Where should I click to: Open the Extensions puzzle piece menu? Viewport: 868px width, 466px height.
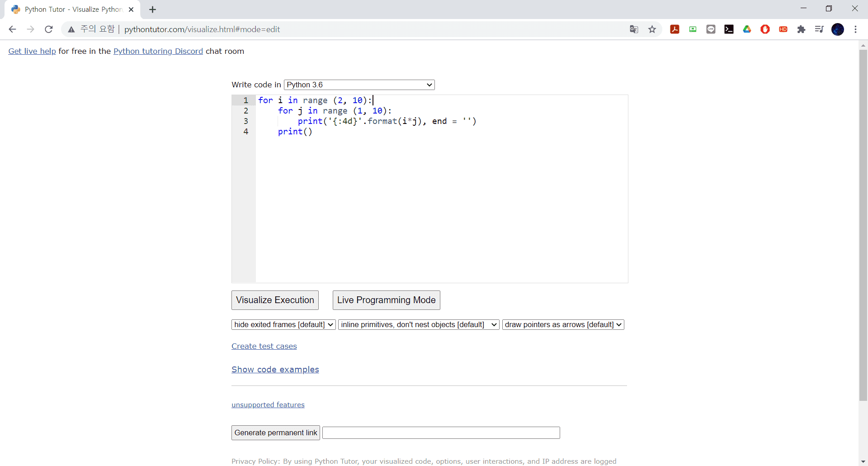[801, 29]
